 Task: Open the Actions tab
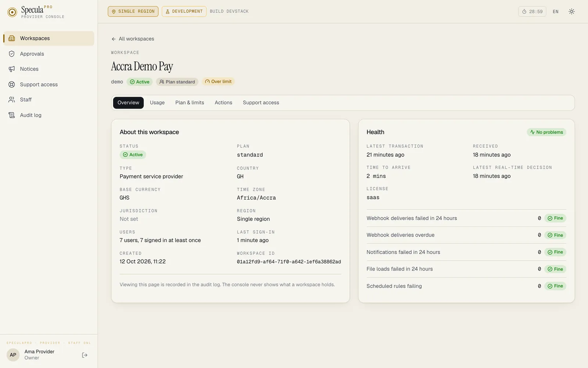click(x=223, y=103)
